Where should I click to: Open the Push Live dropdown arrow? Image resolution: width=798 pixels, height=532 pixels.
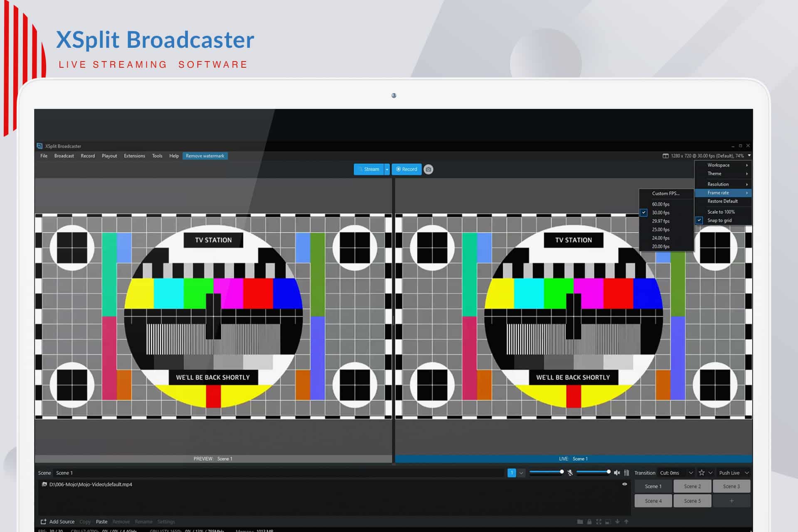(x=747, y=473)
